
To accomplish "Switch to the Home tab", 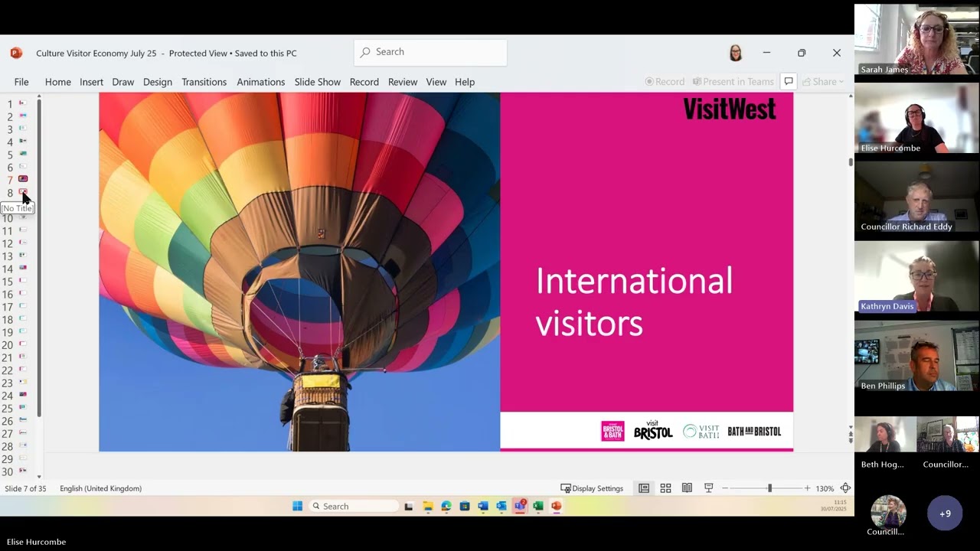I will (x=57, y=82).
